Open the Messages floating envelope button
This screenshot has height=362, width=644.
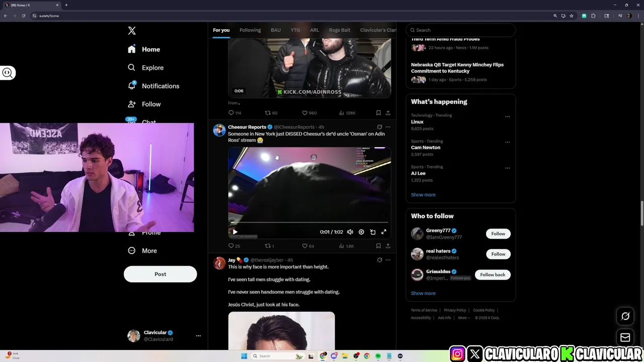(625, 337)
